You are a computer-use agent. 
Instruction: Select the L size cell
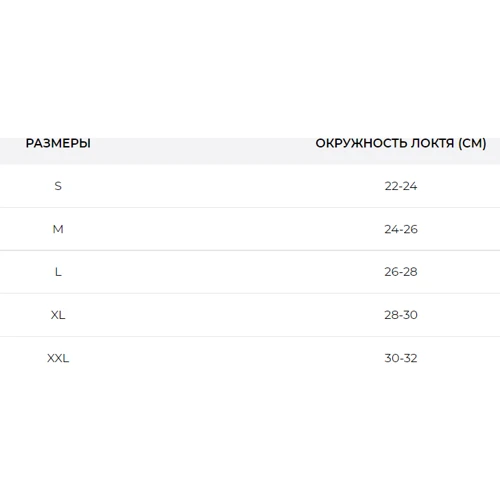(58, 272)
